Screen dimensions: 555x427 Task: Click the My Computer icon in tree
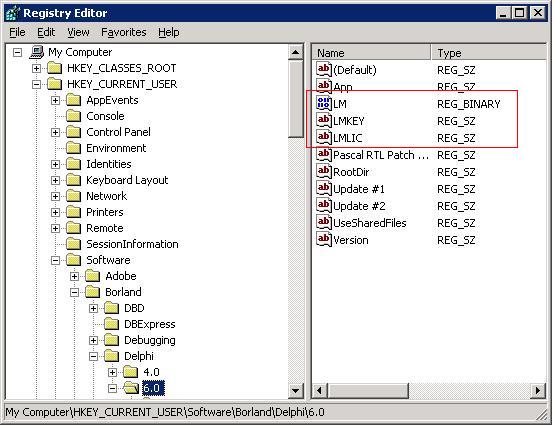[36, 52]
